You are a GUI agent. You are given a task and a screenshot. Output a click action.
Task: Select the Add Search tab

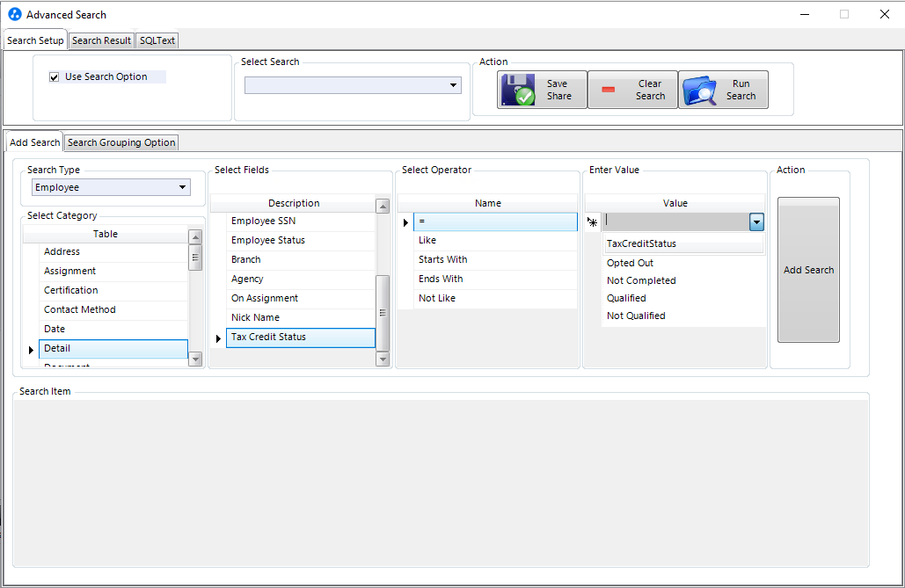coord(34,142)
